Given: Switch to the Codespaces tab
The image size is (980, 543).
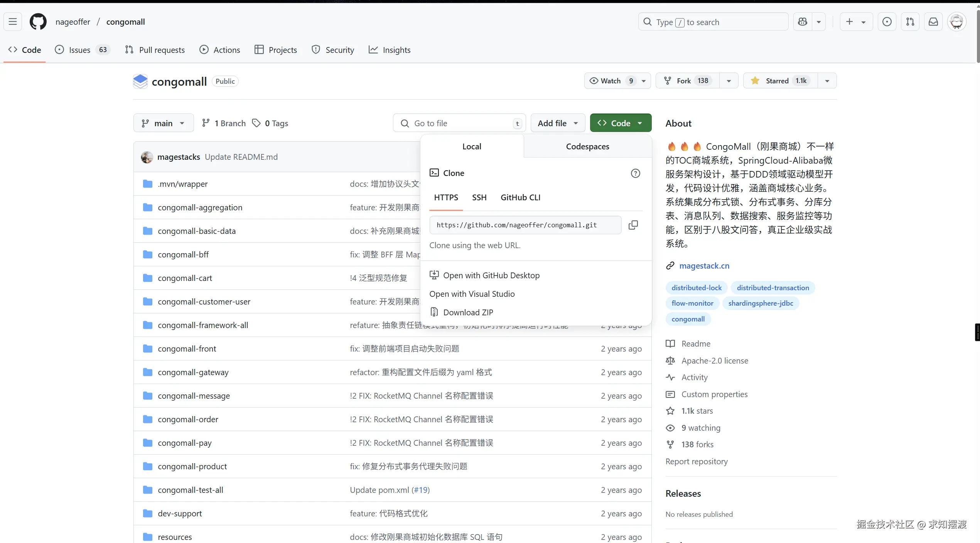Looking at the screenshot, I should pos(587,147).
